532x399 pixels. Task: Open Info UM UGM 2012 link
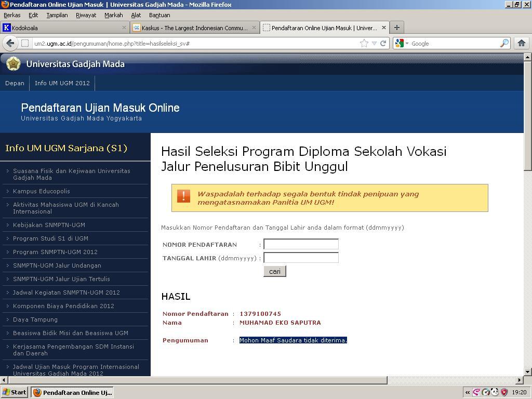tap(62, 83)
